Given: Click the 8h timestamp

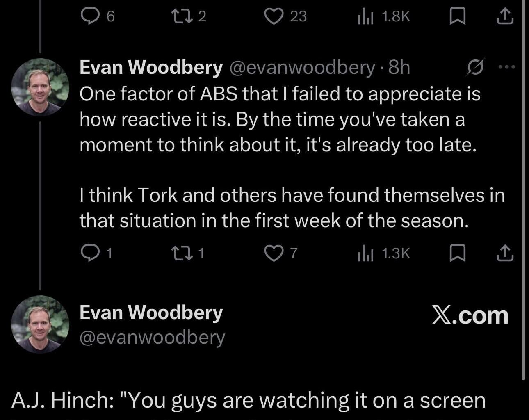Looking at the screenshot, I should (x=399, y=67).
